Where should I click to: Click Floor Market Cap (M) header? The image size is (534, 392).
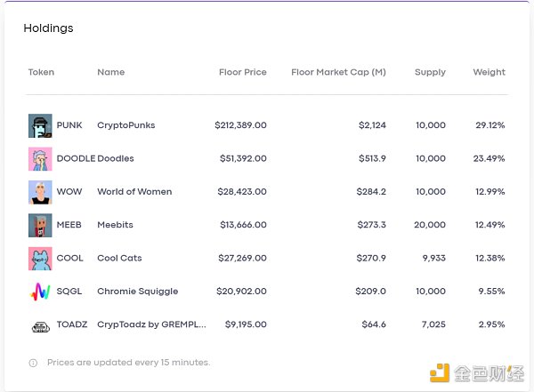(x=338, y=72)
